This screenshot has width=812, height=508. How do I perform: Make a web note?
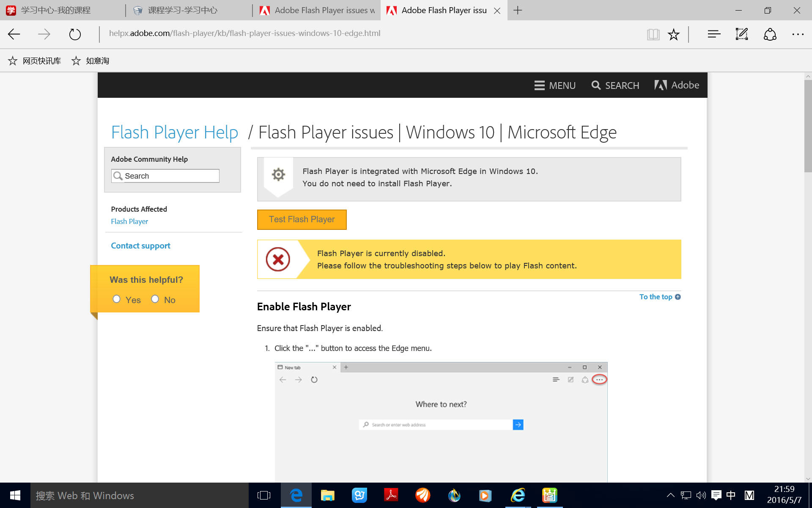coord(742,34)
